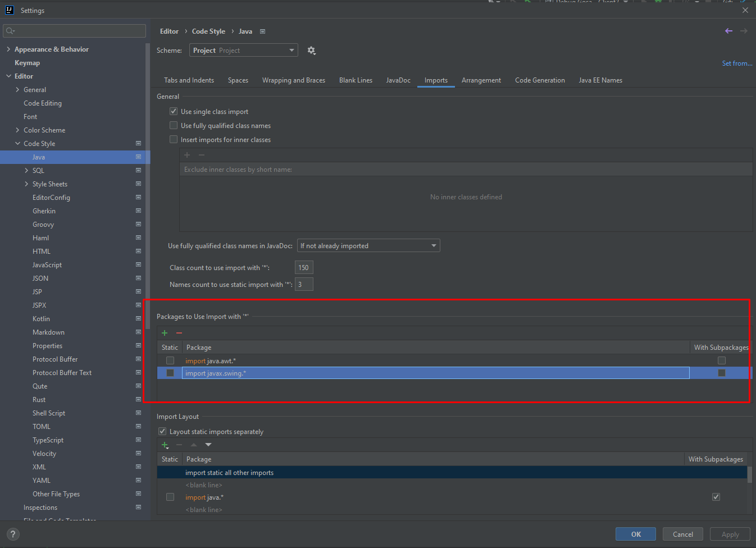Switch to Tabs and Indents tab

[189, 80]
